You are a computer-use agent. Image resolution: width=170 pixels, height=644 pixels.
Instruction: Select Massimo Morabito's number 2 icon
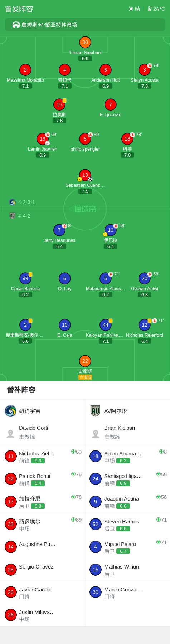pos(25,70)
